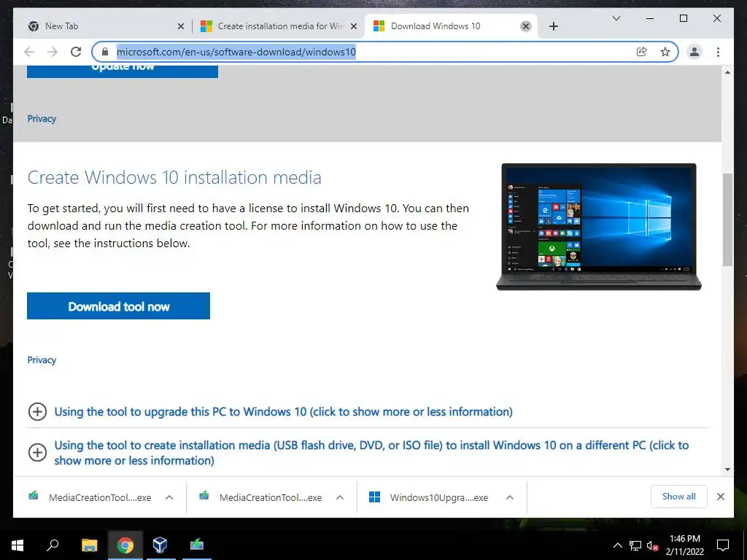This screenshot has width=747, height=560.
Task: Open the Privacy link in gray section
Action: [42, 119]
